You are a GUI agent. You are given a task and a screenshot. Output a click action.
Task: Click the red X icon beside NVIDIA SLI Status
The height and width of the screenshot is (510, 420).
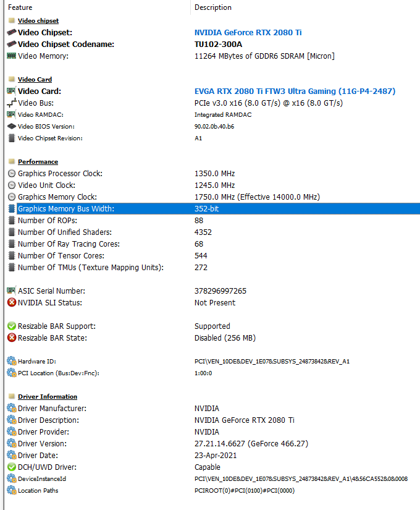[11, 302]
